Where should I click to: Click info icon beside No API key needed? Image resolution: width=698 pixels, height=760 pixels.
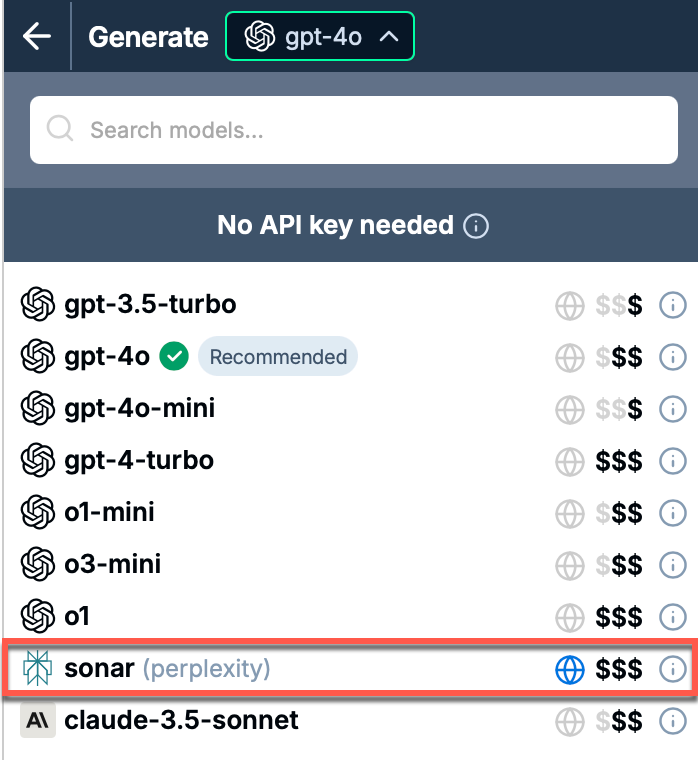tap(478, 226)
